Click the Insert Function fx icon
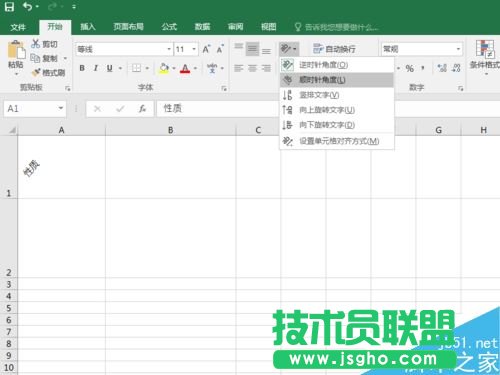The height and width of the screenshot is (375, 500). point(142,109)
